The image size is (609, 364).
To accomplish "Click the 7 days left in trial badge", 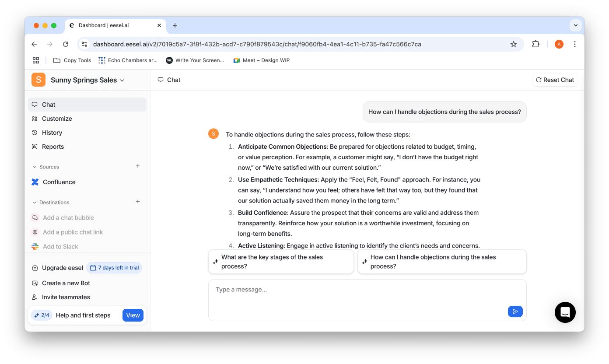I will 114,268.
